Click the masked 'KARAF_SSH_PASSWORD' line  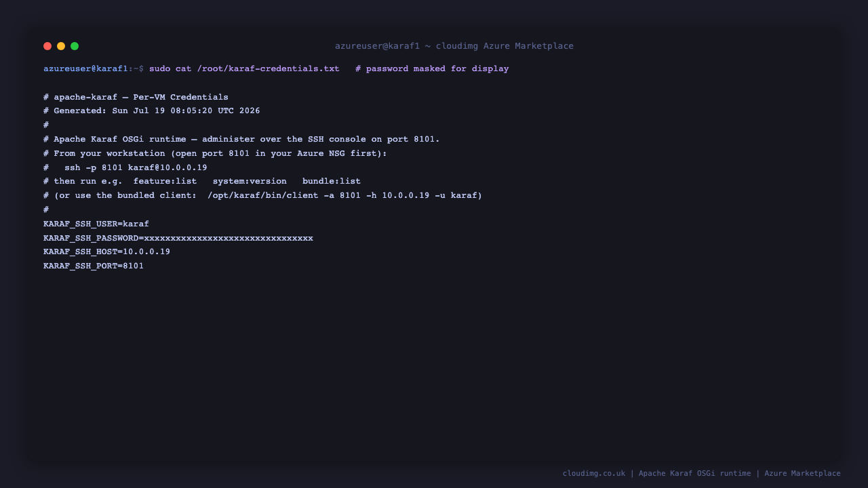[178, 238]
